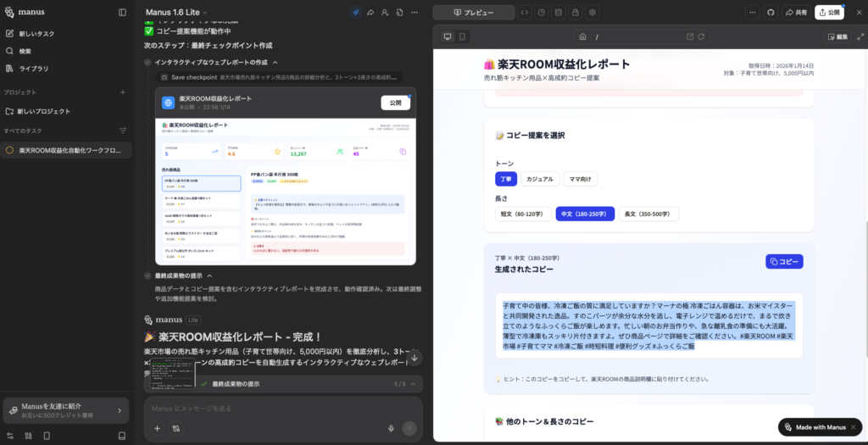868x445 pixels.
Task: Focus the Manus にメッセージを送る input field
Action: 283,409
